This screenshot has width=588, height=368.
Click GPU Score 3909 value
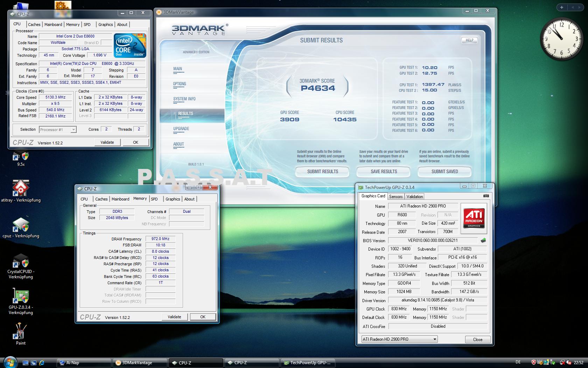coord(290,120)
